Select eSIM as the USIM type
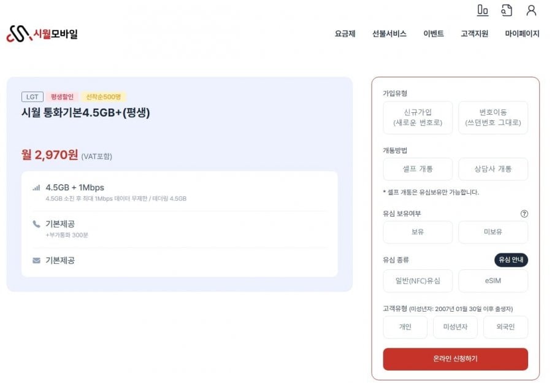Viewport: 552px width, 392px height. click(493, 281)
